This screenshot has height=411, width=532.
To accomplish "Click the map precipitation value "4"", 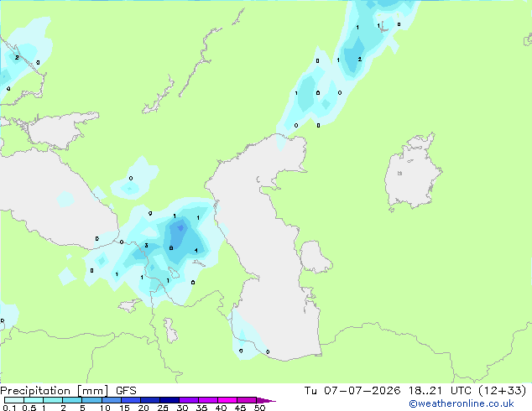I will [x=196, y=251].
